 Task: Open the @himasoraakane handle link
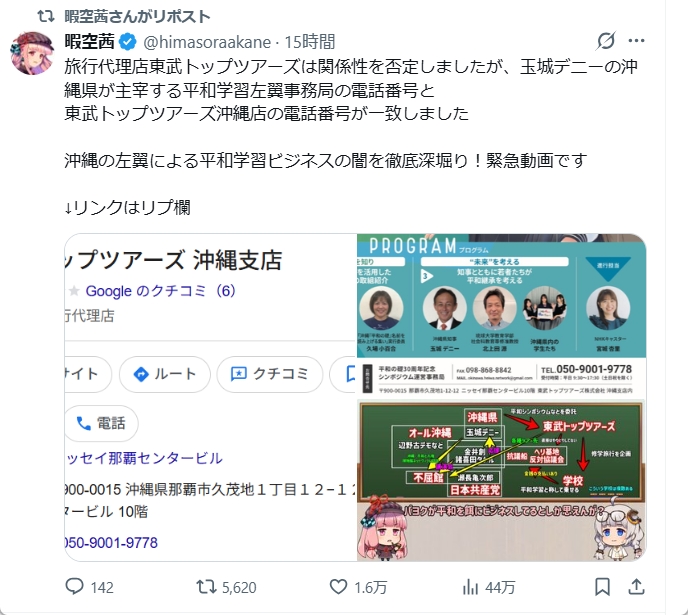click(x=207, y=42)
